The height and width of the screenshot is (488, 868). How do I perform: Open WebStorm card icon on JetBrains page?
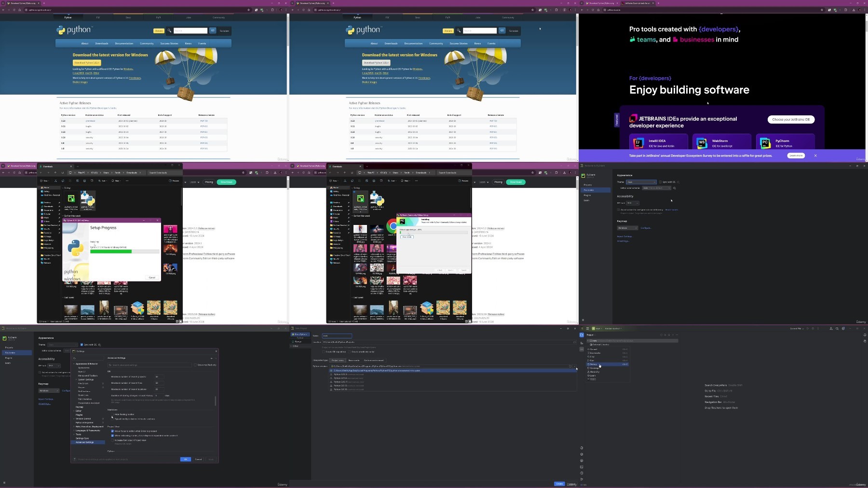(702, 143)
